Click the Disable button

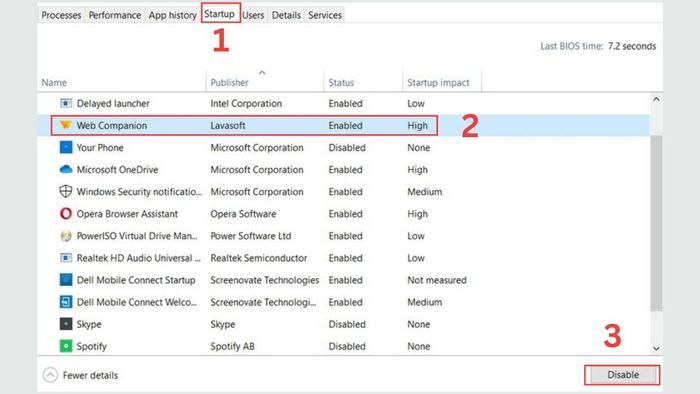[x=623, y=375]
